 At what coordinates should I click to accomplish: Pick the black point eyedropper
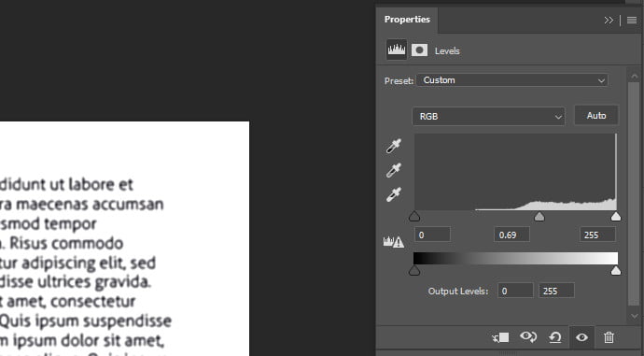tap(394, 146)
